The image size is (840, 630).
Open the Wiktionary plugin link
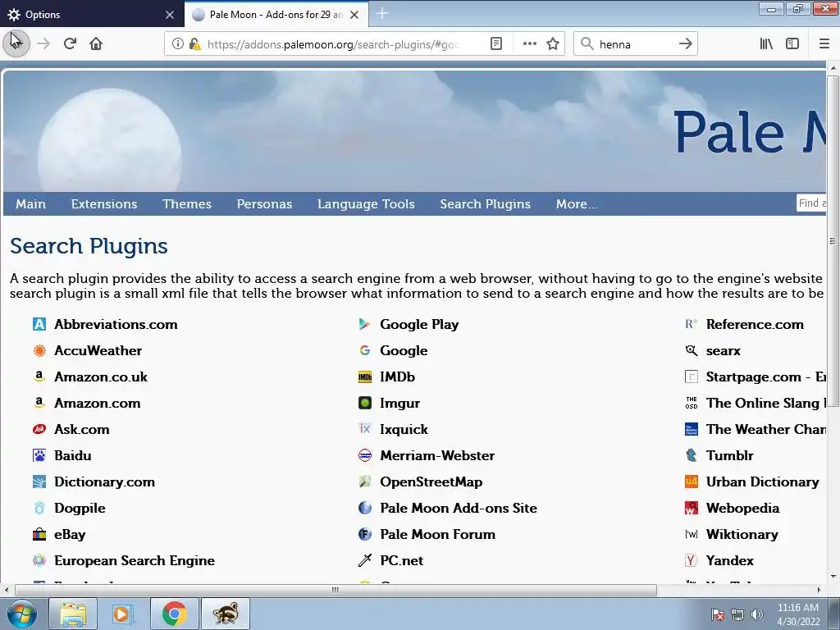click(x=742, y=534)
